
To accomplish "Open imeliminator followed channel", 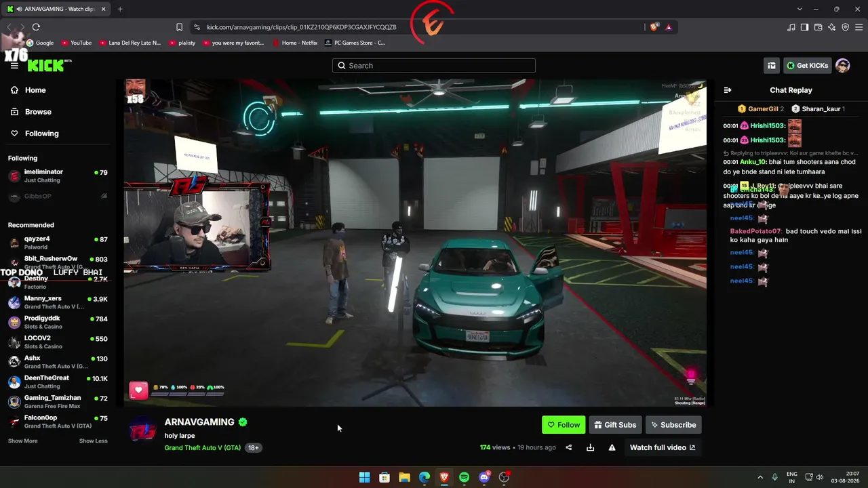I will pos(58,176).
